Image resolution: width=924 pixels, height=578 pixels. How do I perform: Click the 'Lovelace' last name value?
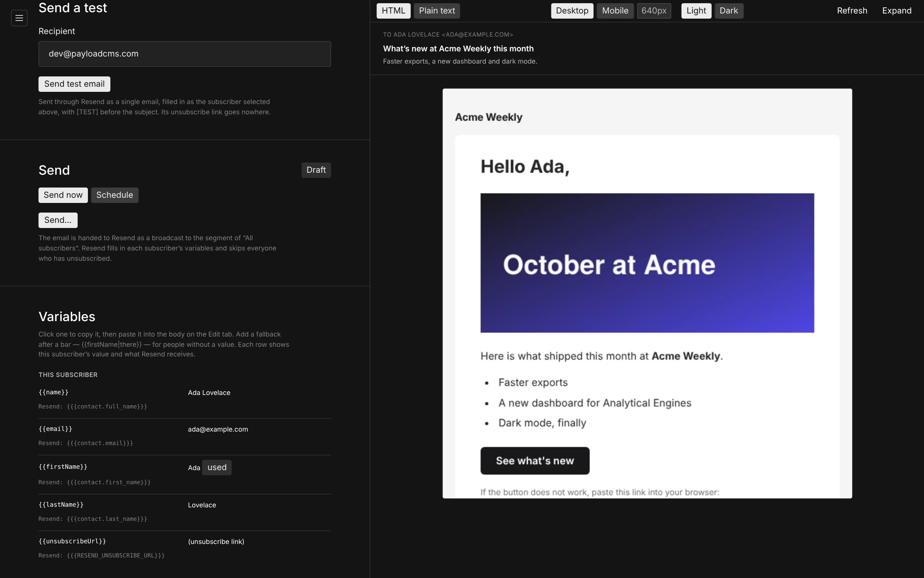pos(202,505)
